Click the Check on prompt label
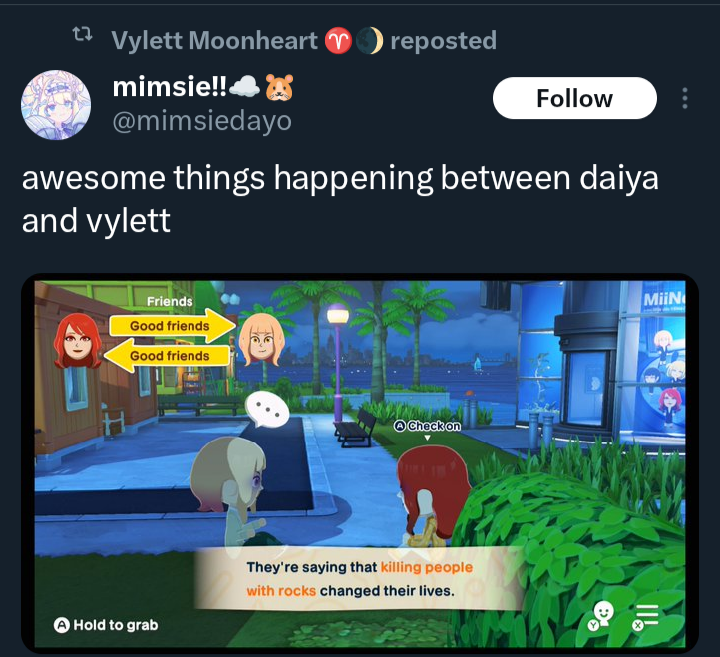This screenshot has width=720, height=657. pyautogui.click(x=428, y=426)
